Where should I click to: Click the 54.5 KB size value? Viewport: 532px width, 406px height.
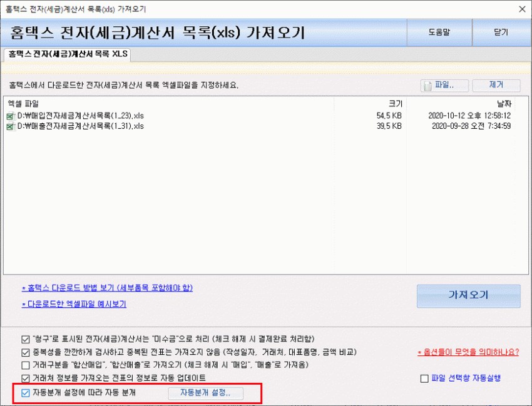[x=389, y=116]
